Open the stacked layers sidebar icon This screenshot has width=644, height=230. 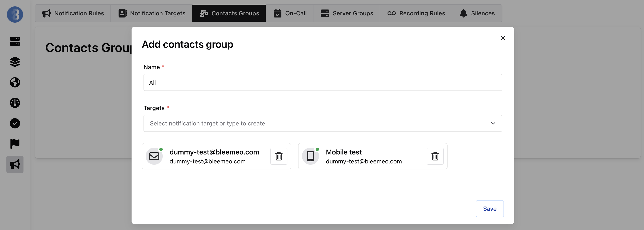15,62
